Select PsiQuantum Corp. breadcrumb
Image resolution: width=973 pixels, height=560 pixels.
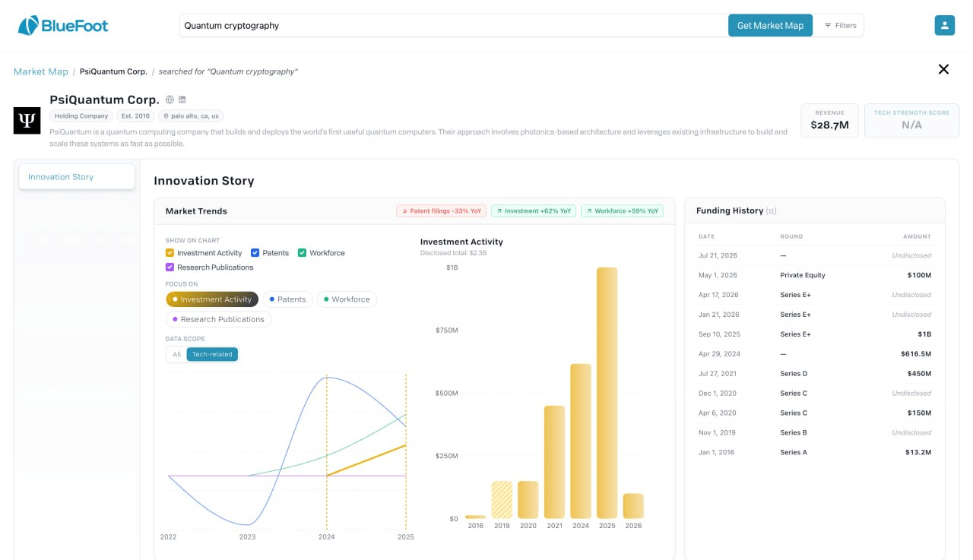tap(113, 71)
